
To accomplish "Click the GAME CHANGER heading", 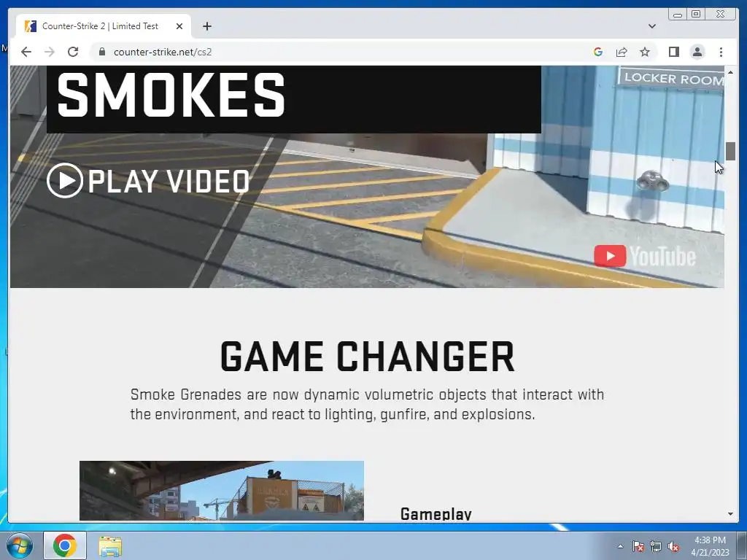I will click(x=368, y=356).
